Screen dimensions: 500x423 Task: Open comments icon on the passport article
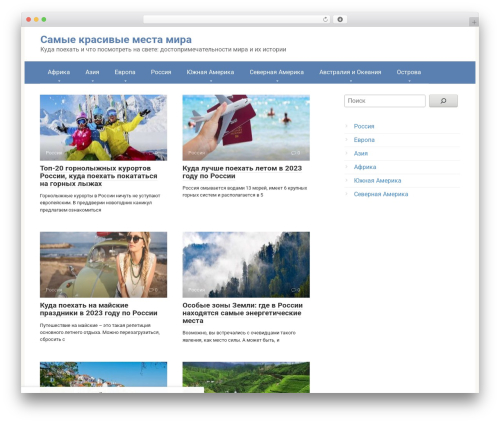295,153
